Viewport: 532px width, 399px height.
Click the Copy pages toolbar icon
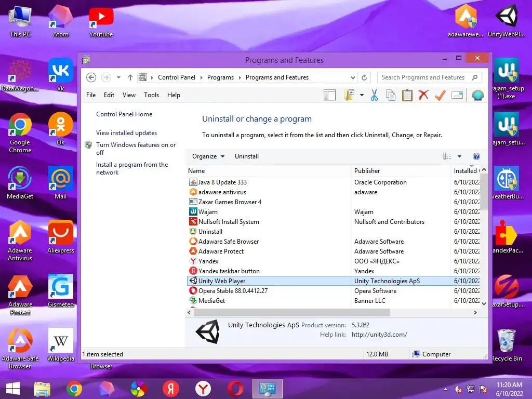(x=391, y=96)
